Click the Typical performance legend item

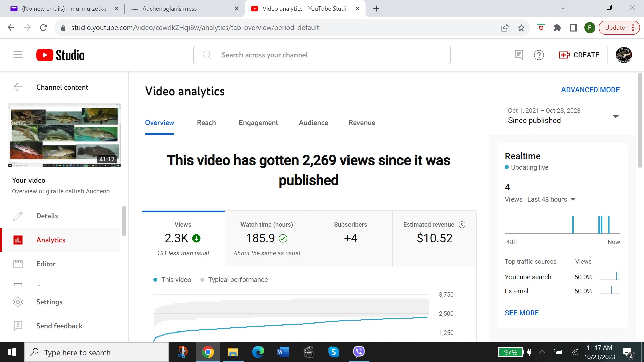tap(234, 280)
